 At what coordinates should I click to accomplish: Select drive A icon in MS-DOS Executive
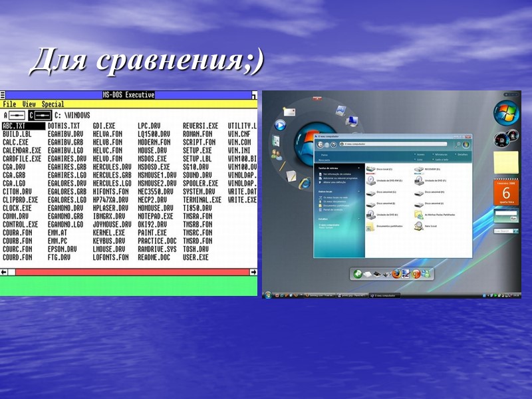pos(14,115)
